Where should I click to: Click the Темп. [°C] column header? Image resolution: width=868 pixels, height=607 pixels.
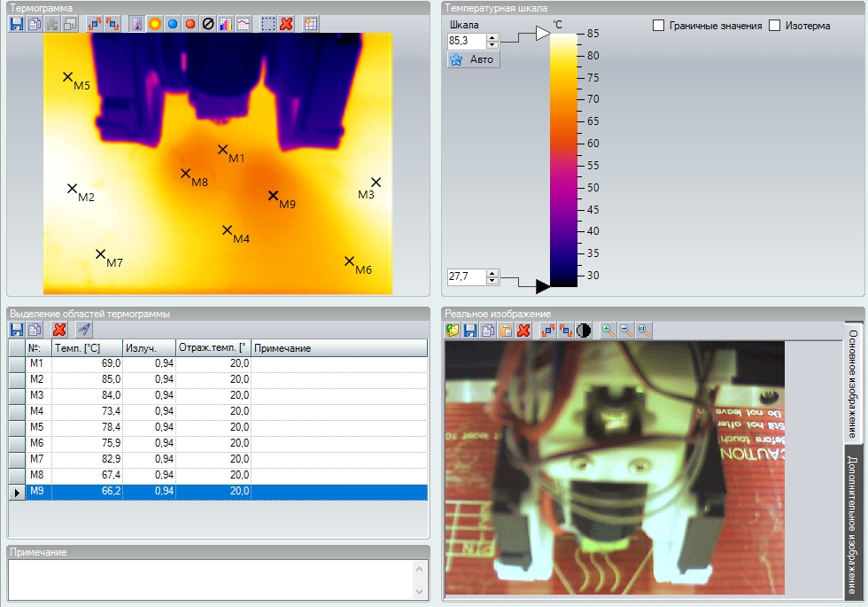point(87,348)
